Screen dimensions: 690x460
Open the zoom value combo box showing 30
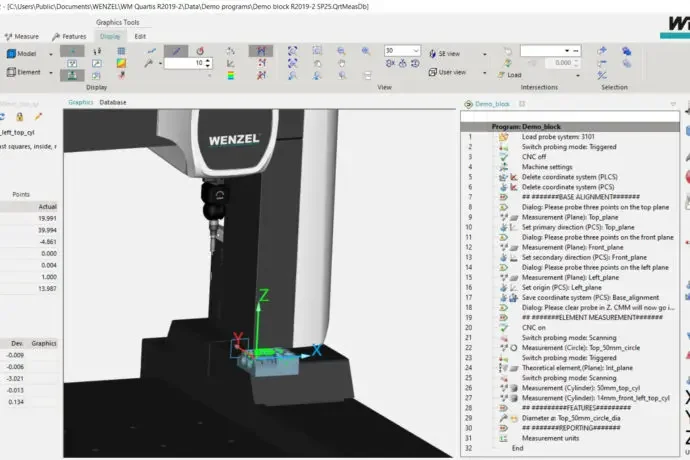pos(402,51)
